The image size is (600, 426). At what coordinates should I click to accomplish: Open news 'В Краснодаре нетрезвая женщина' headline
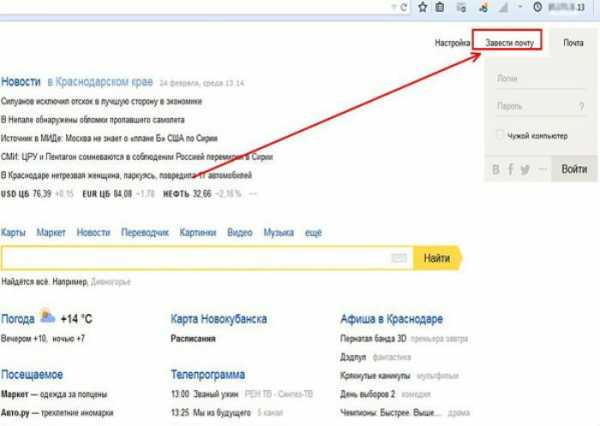(x=126, y=175)
